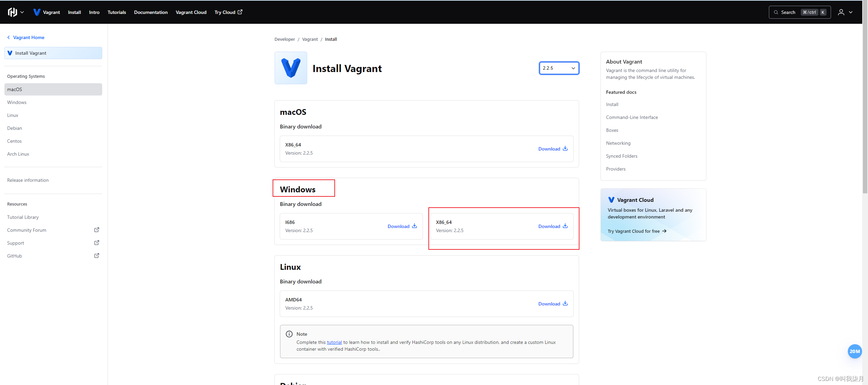Click download arrow icon for Linux AMD64

coord(565,303)
